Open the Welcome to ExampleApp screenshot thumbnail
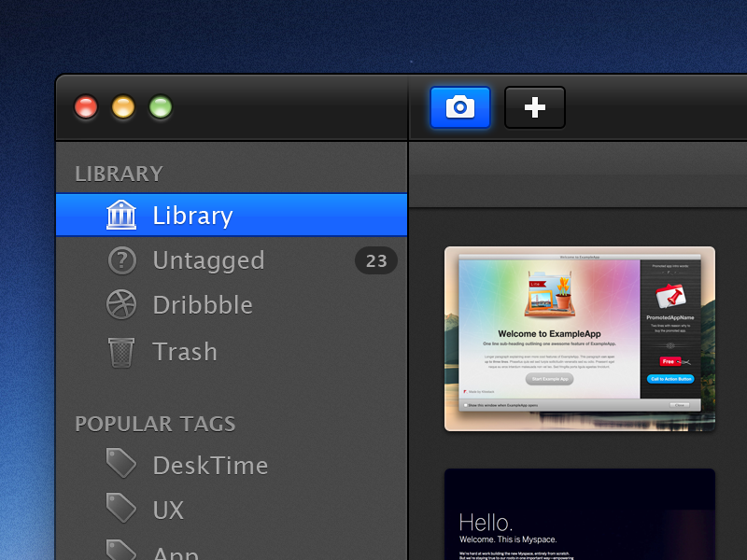This screenshot has width=747, height=560. coord(579,339)
